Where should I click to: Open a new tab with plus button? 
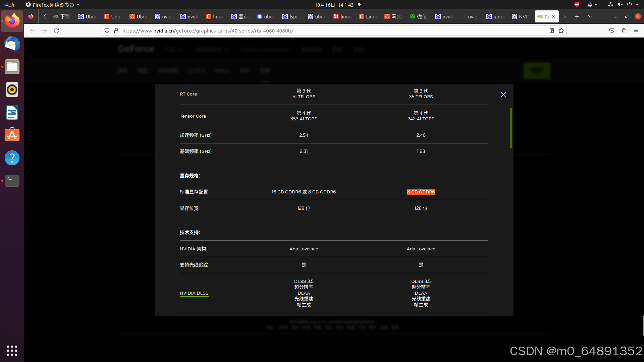(x=577, y=16)
